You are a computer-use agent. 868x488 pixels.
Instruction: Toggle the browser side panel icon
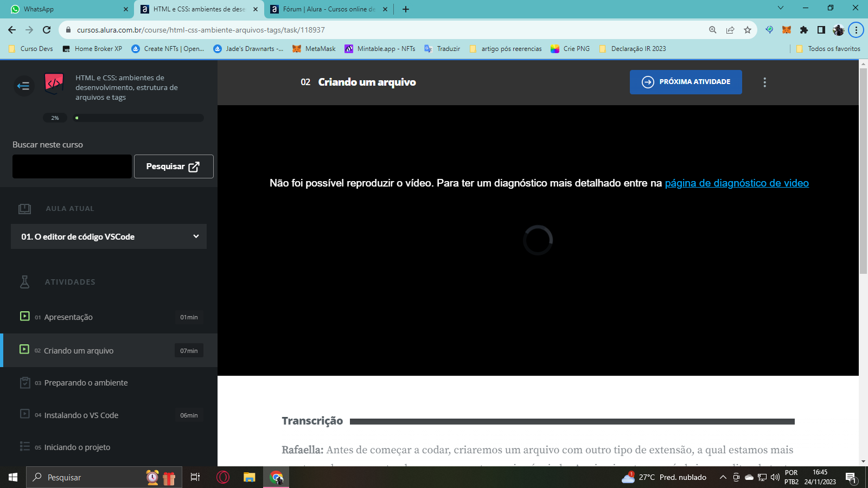821,30
